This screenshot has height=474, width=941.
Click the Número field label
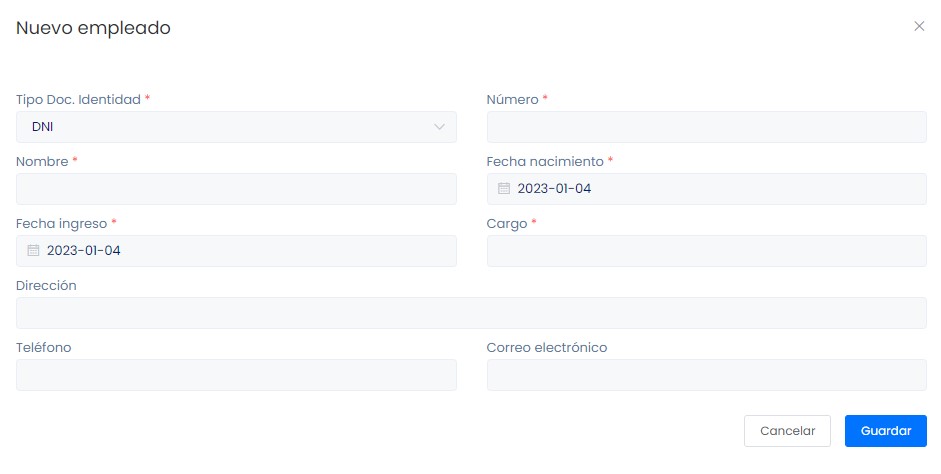(512, 100)
